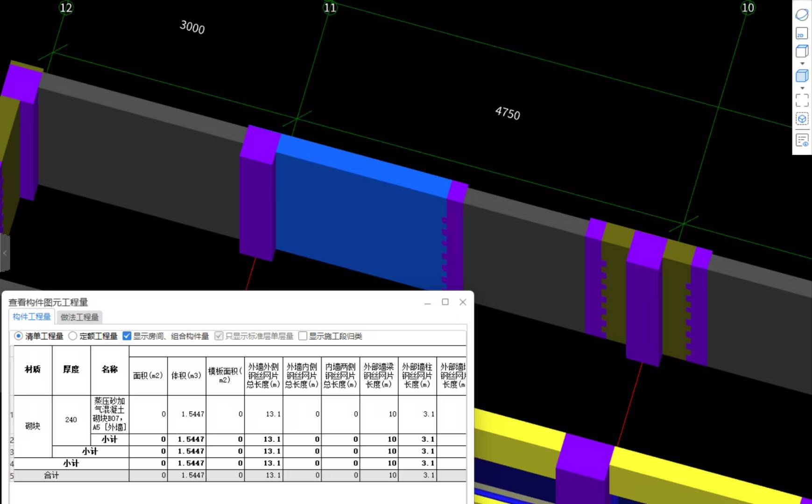
Task: Click the 合计 total row label
Action: 51,475
